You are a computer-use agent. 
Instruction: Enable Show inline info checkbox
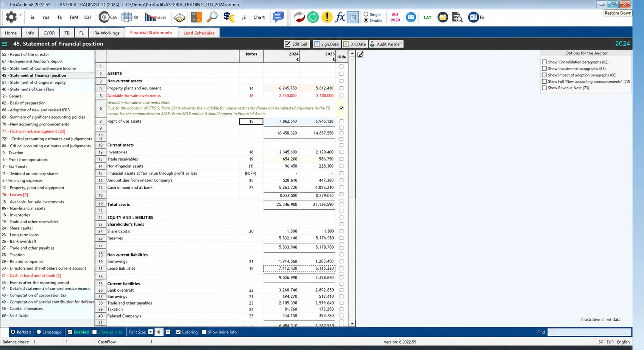tap(204, 332)
